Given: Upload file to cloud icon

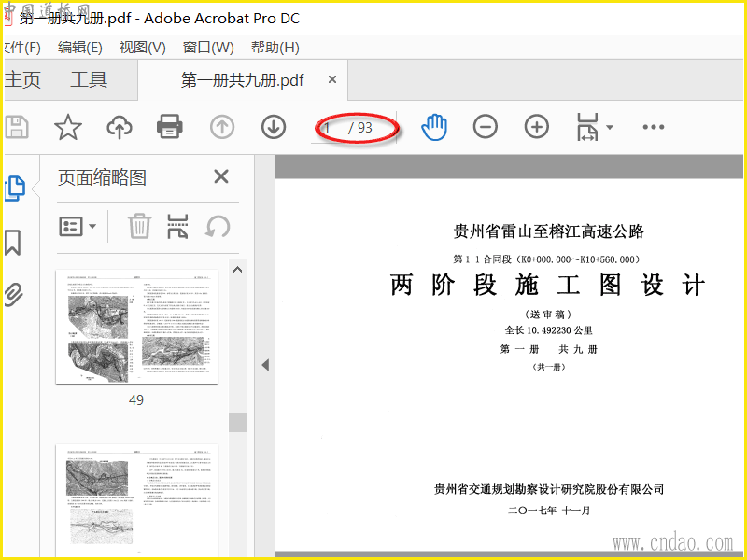Looking at the screenshot, I should click(x=120, y=127).
